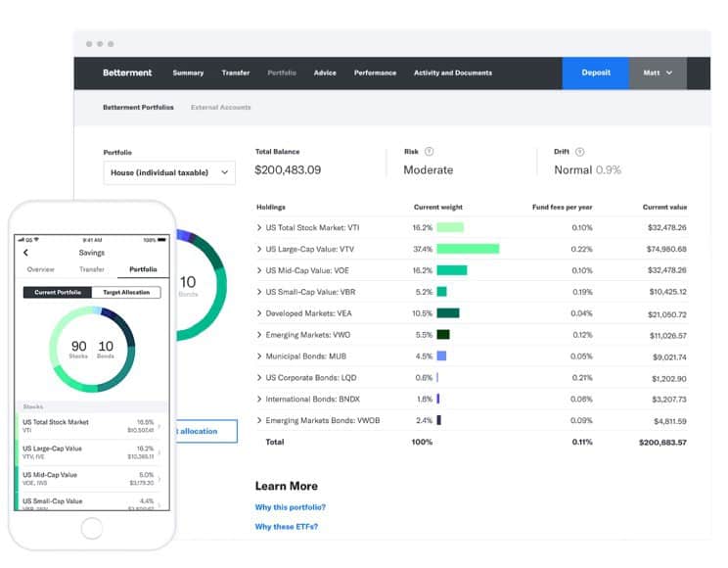Open the Matt account dropdown
Image resolution: width=728 pixels, height=568 pixels.
[x=658, y=73]
